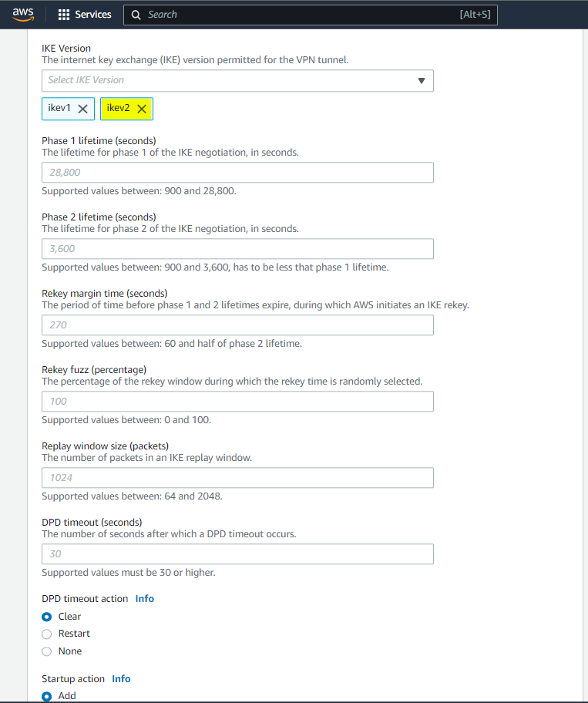Remove the ikev1 tag
The image size is (588, 703).
point(83,109)
